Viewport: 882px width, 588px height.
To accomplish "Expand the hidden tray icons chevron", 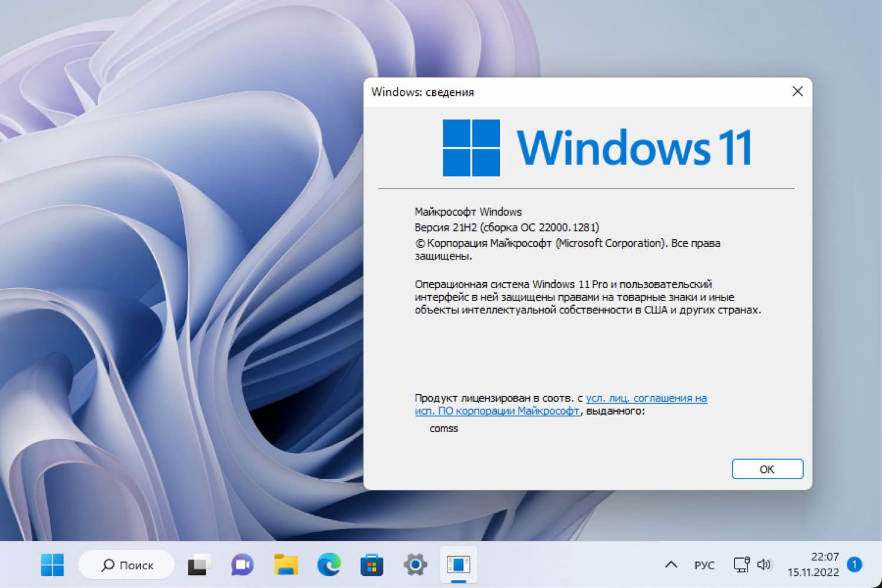I will 671,565.
